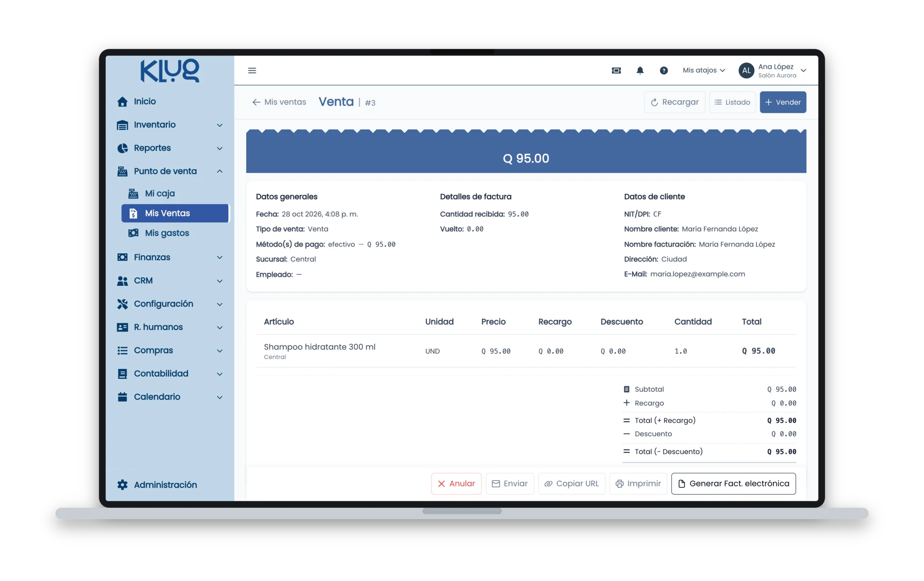This screenshot has width=924, height=581.
Task: Click Generar Fact. electrónica button
Action: (x=734, y=483)
